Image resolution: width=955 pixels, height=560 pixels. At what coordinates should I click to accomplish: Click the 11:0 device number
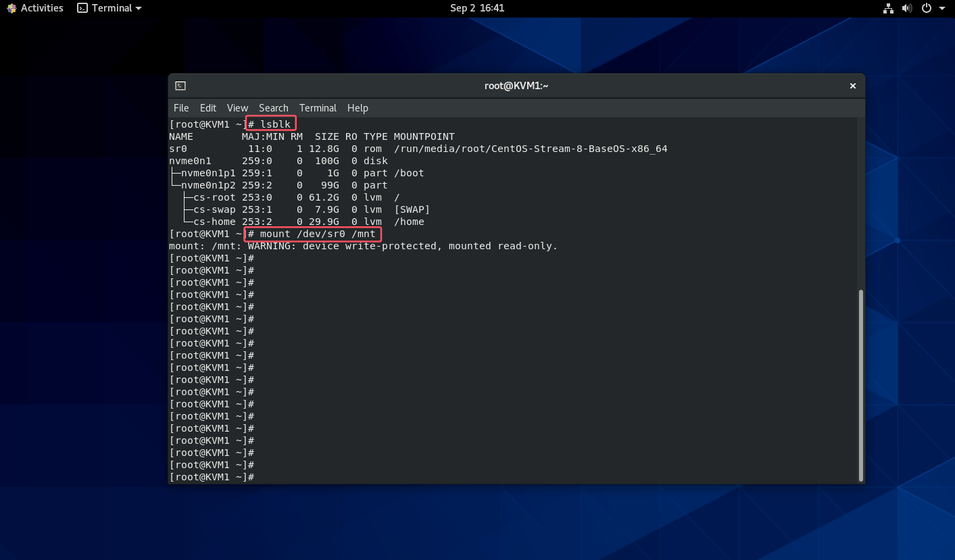[260, 149]
